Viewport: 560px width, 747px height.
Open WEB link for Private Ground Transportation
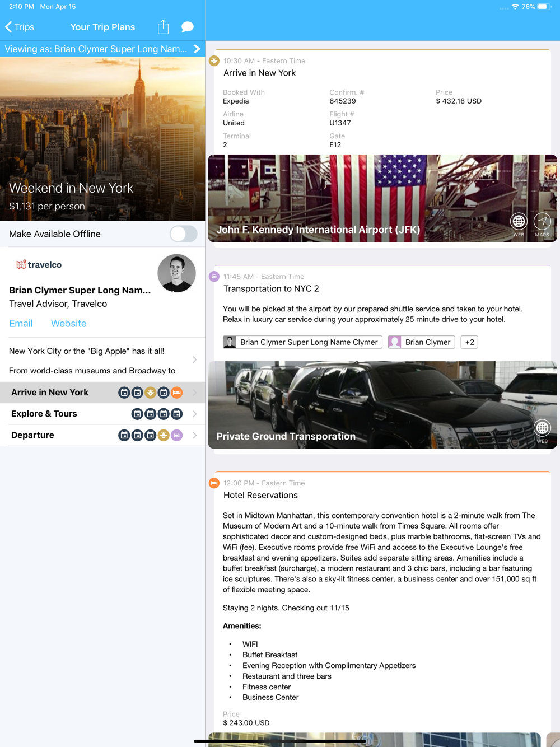pos(542,432)
